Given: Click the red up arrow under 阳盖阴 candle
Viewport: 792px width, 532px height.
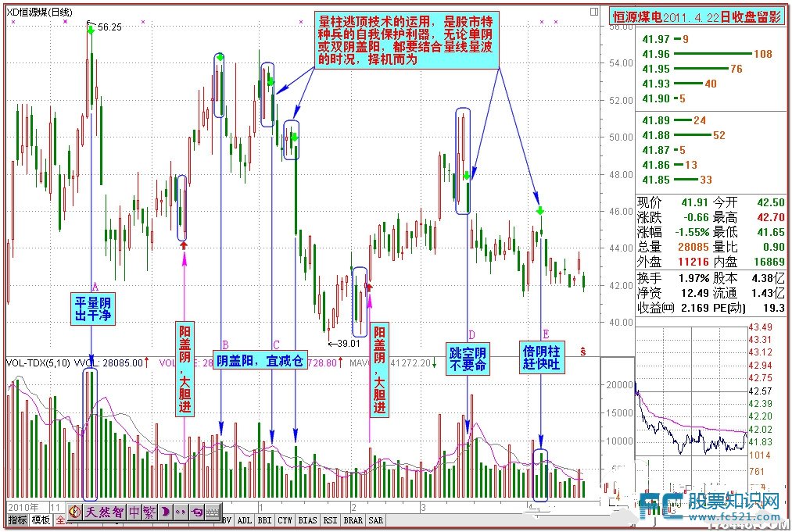Looking at the screenshot, I should tap(184, 245).
